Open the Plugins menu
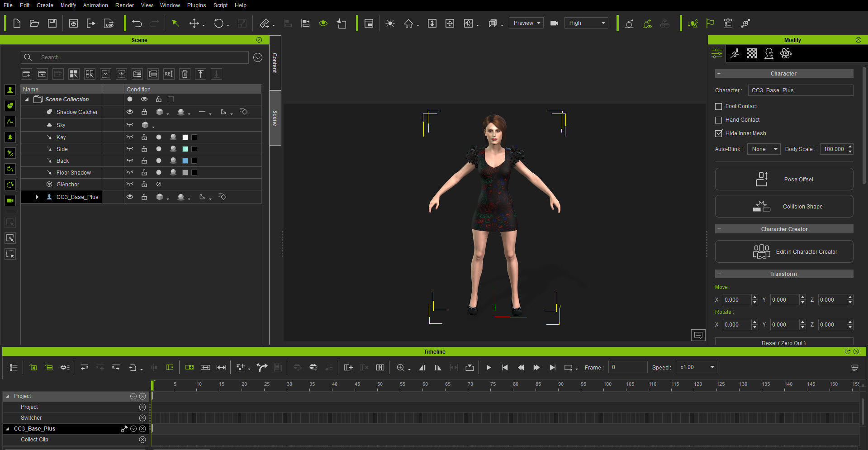The image size is (868, 450). [x=196, y=5]
